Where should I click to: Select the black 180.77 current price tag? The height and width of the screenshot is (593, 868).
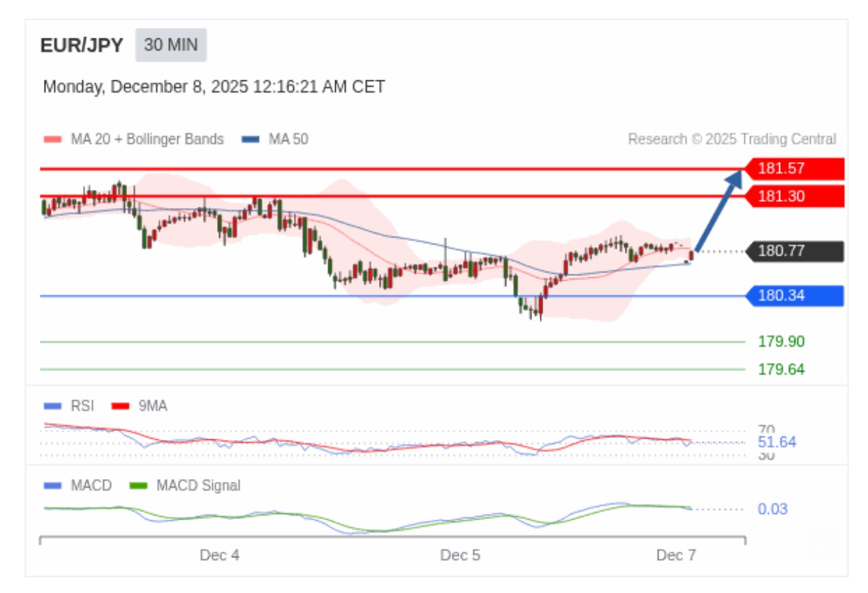(795, 252)
